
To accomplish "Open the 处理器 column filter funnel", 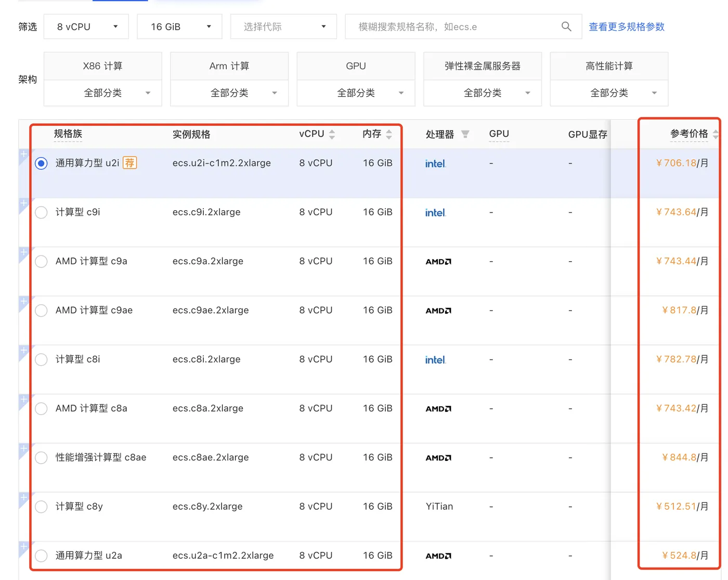I will [x=465, y=134].
